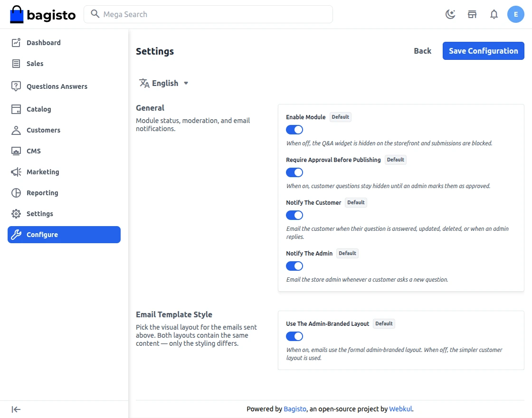Viewport: 532px width, 418px height.
Task: Open the user profile avatar E
Action: 516,14
